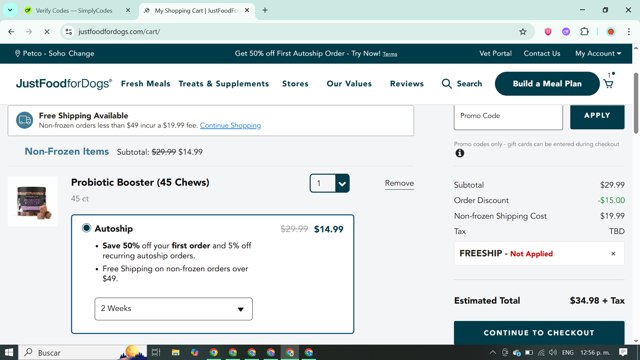This screenshot has width=640, height=360.
Task: Stop page loading with X button
Action: pos(47,31)
